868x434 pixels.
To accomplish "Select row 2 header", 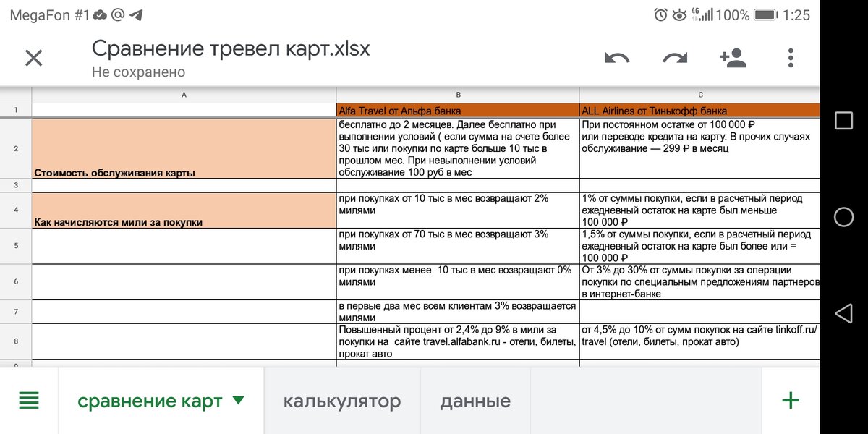I will click(16, 148).
